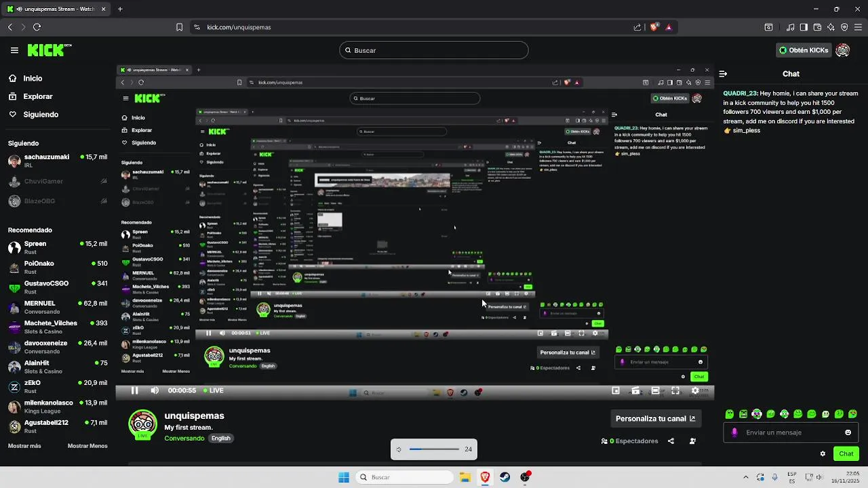Open the Brave main menu hamburger
Viewport: 868px width, 488px height.
tap(858, 27)
